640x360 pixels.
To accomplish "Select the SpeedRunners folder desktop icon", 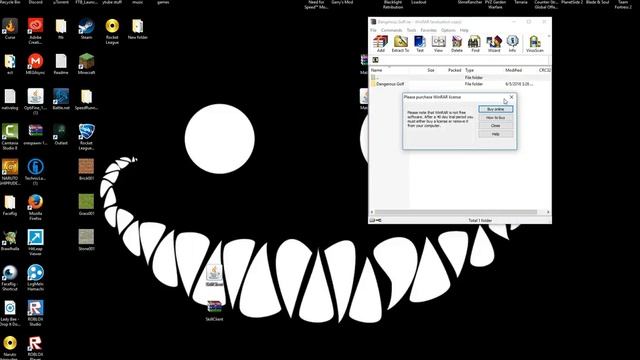I will pos(87,100).
